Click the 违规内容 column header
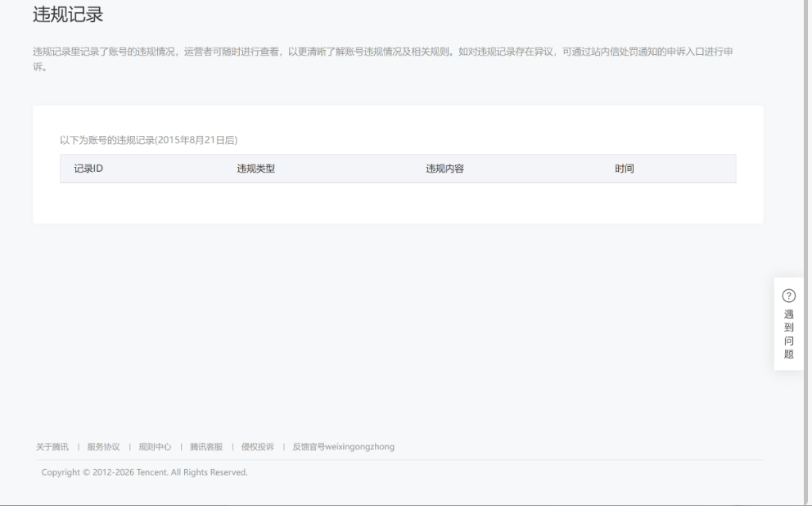This screenshot has height=506, width=812. pyautogui.click(x=444, y=169)
